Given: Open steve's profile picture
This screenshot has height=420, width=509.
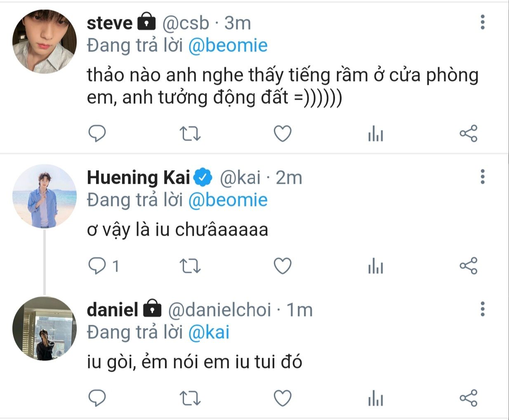Looking at the screenshot, I should (x=45, y=42).
